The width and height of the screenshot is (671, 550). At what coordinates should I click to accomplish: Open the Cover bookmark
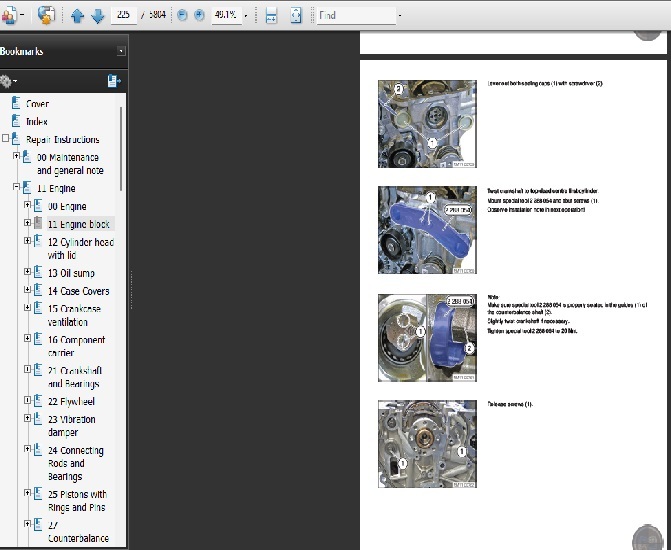tap(37, 104)
